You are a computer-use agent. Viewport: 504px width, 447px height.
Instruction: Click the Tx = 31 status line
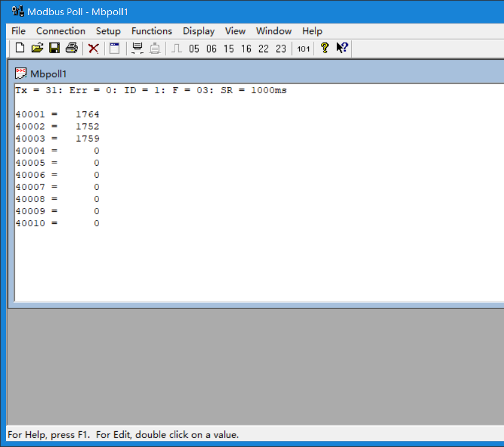(x=150, y=90)
